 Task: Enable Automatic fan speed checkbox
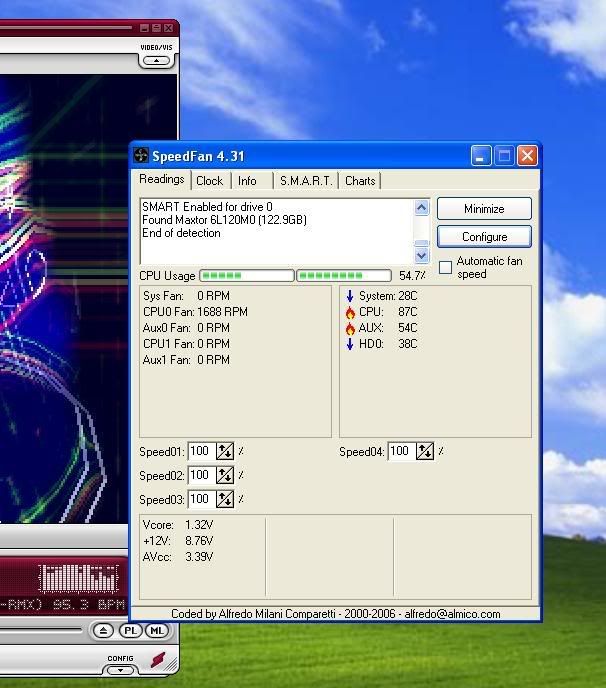coord(445,267)
